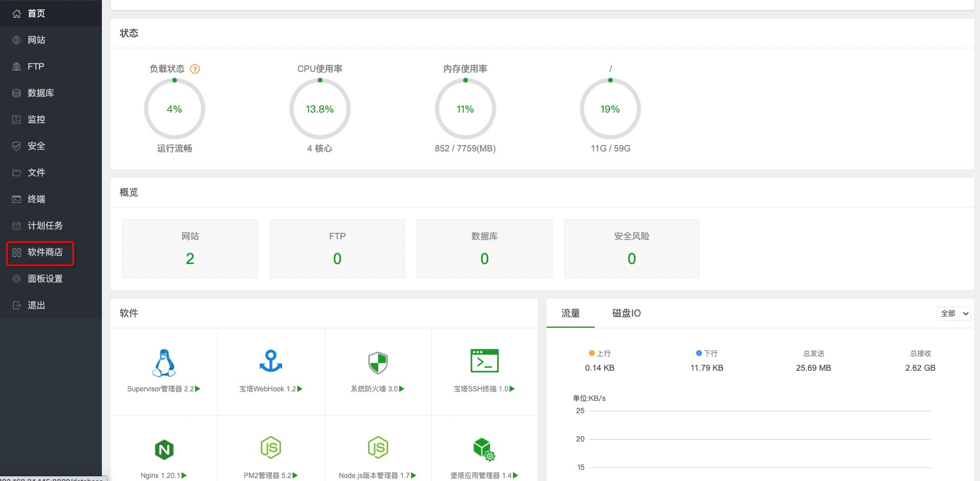Screen dimensions: 980x481
Task: Click the 11G / 59G disk text
Action: (x=611, y=149)
